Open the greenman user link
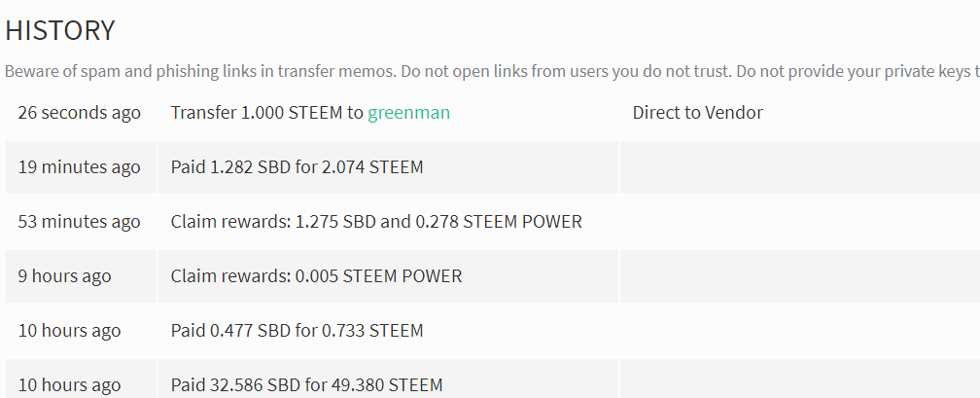This screenshot has height=398, width=980. (x=408, y=113)
